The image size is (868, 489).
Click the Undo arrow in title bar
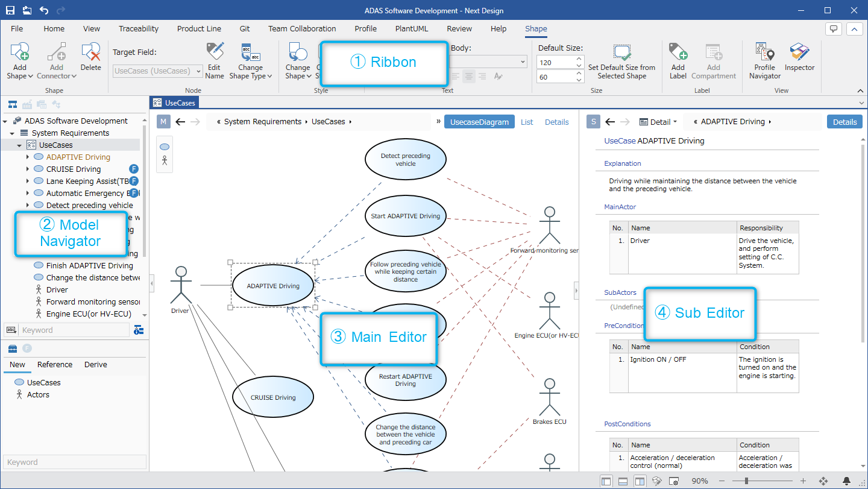pos(44,10)
